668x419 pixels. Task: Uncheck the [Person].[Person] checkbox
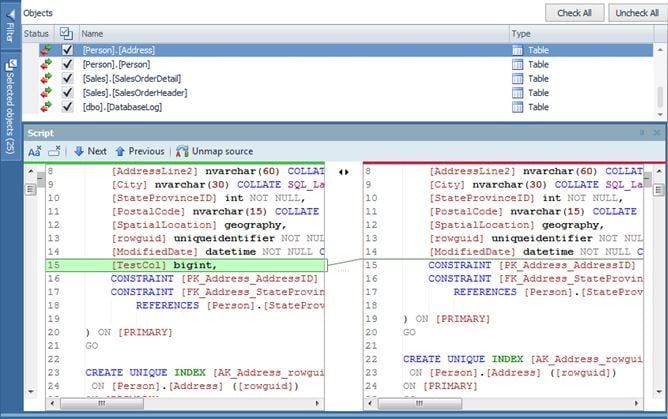pos(67,64)
